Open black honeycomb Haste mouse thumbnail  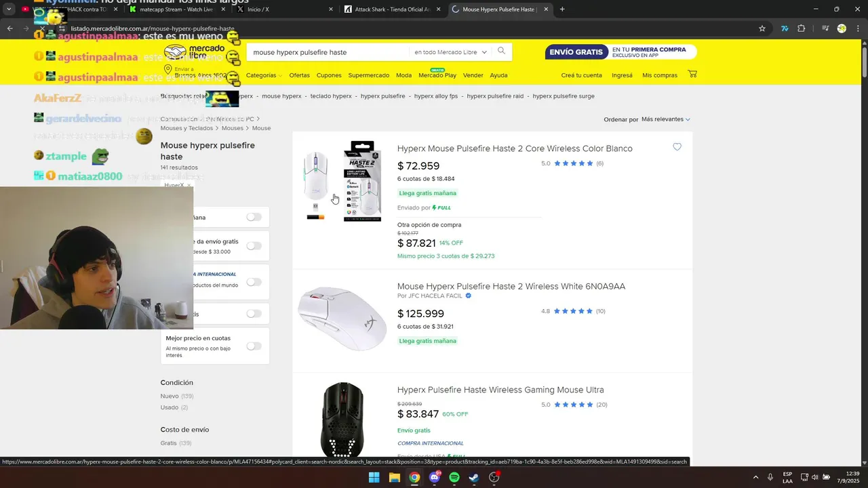343,421
